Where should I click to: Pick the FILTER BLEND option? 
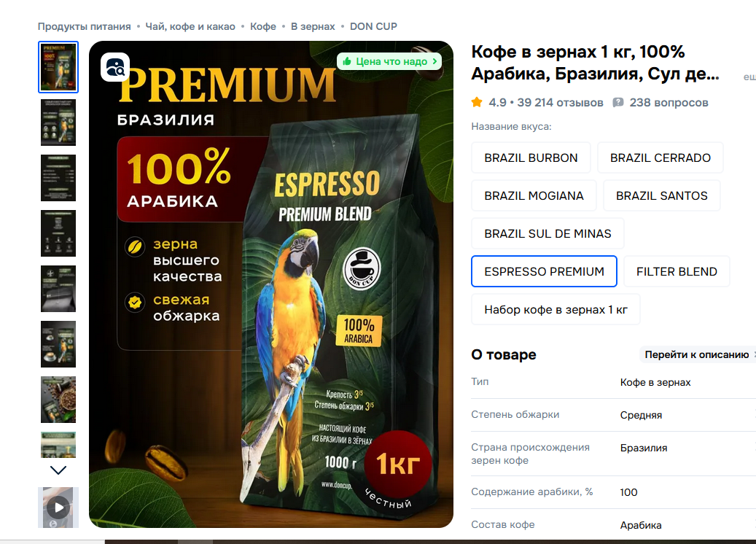tap(677, 271)
